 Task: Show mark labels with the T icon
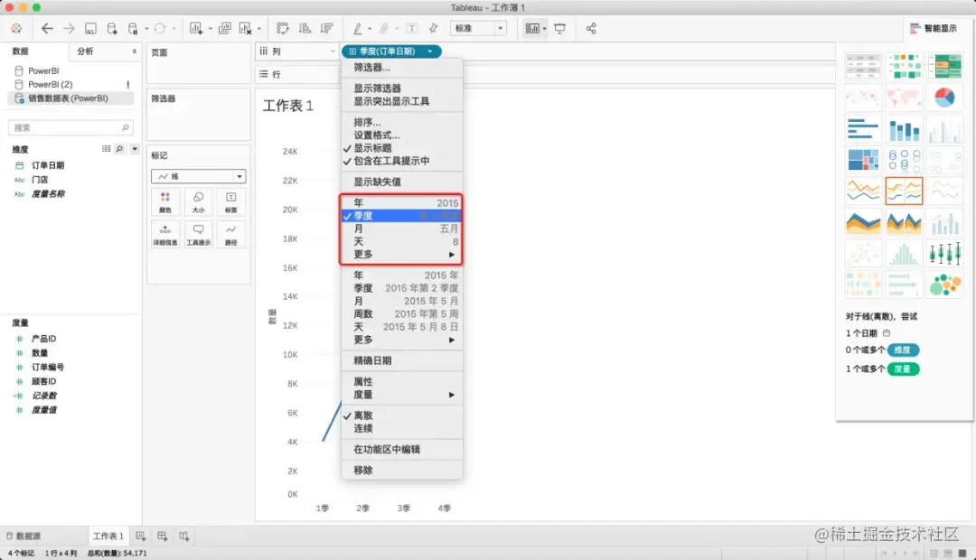click(x=412, y=28)
